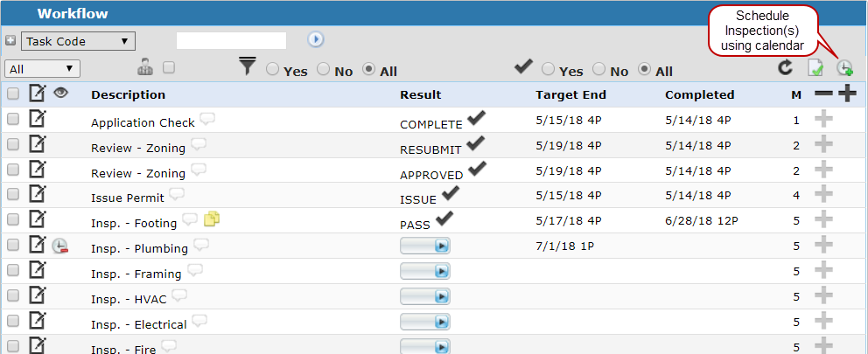The height and width of the screenshot is (354, 868).
Task: Open comment bubble next to Issue Permit
Action: [x=177, y=194]
